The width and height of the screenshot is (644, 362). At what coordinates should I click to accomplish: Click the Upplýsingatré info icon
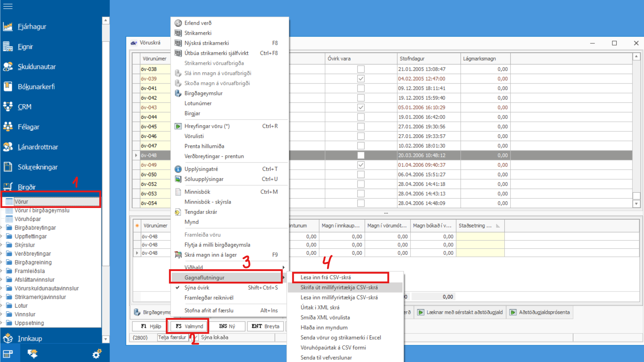pos(178,169)
